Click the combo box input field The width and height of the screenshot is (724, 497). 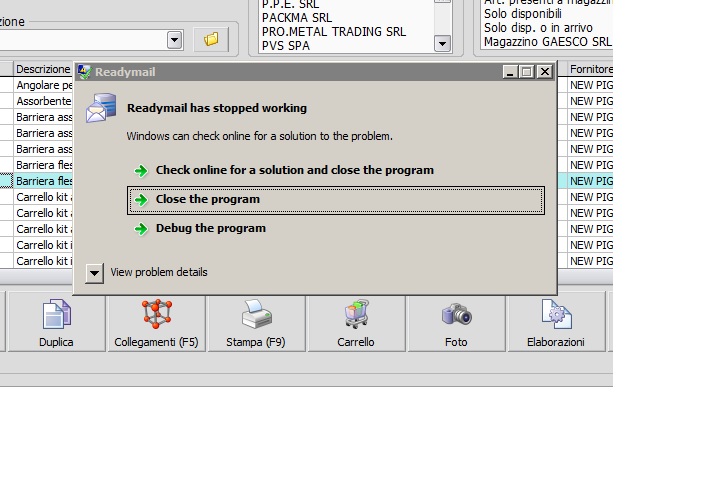click(x=83, y=40)
